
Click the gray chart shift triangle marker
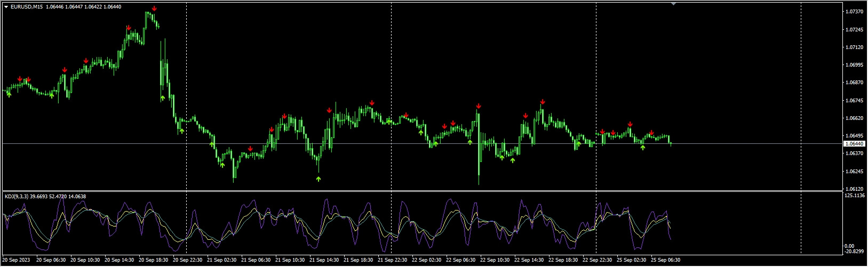[x=673, y=4]
